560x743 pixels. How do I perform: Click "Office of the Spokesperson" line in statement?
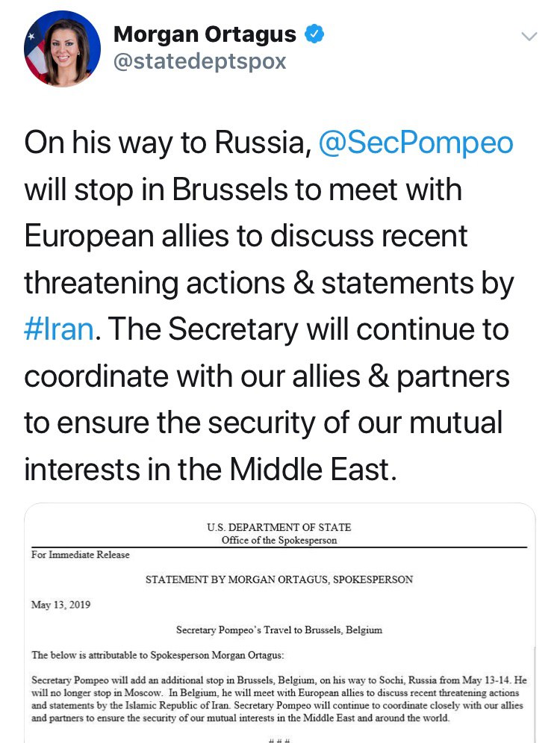tap(279, 540)
